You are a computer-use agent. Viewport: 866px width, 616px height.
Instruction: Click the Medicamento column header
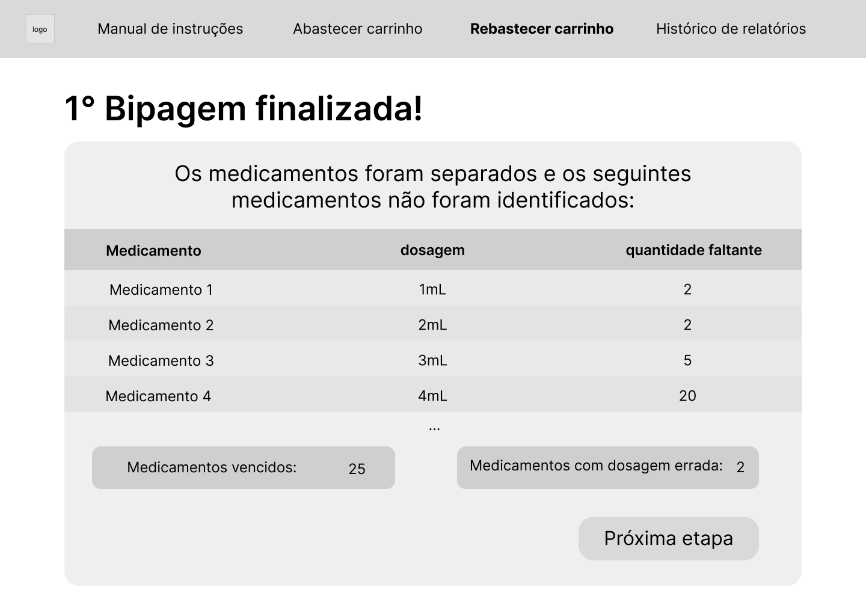tap(153, 251)
